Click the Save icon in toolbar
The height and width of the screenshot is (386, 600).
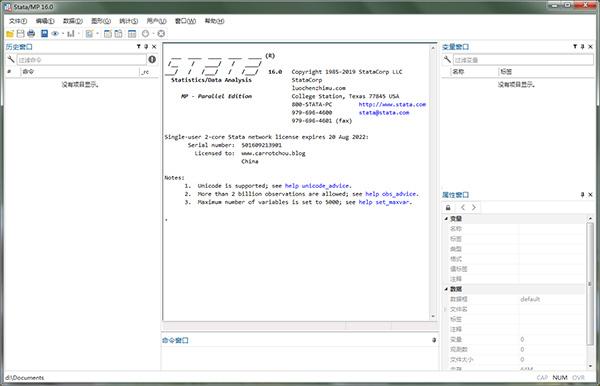point(21,34)
